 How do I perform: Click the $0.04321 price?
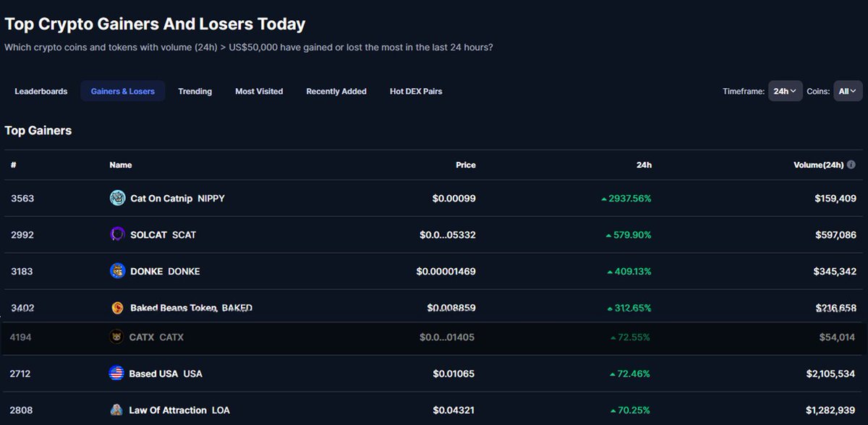[454, 410]
